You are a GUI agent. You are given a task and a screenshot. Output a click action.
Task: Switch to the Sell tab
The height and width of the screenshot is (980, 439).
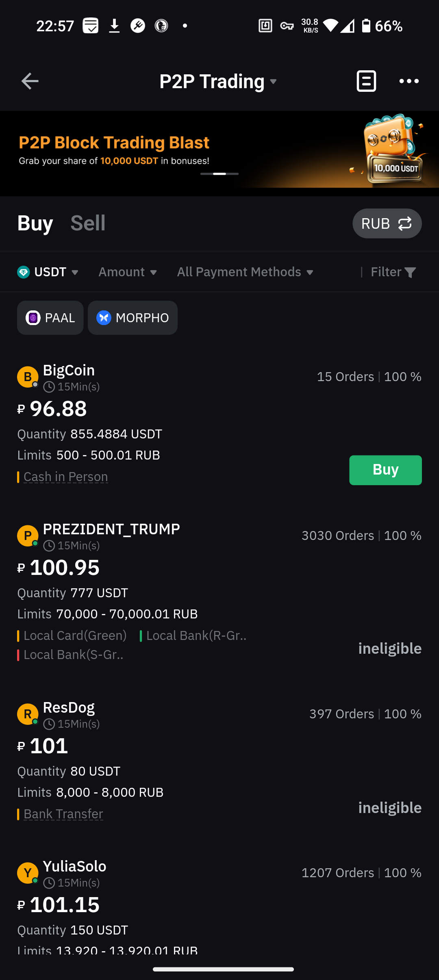pos(88,223)
